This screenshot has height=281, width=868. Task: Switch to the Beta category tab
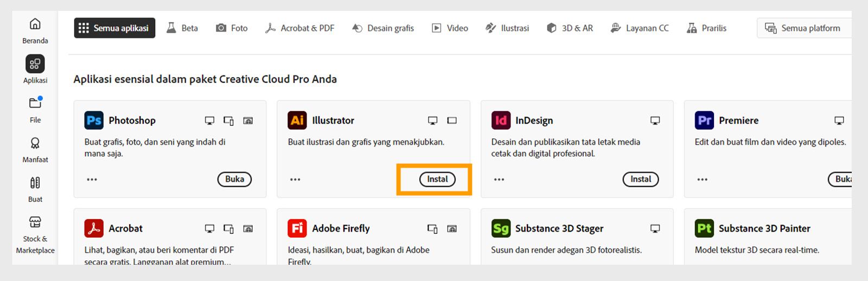click(x=182, y=28)
